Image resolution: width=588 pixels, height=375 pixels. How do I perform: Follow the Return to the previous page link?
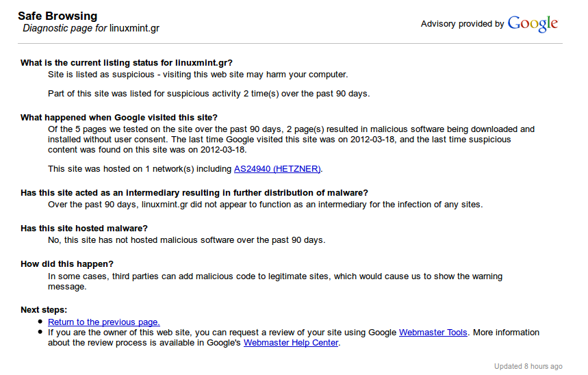(103, 322)
